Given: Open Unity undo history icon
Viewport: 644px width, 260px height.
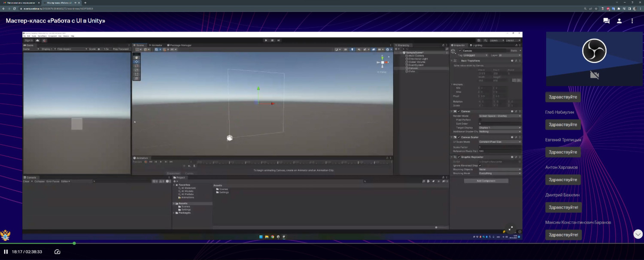Looking at the screenshot, I should (479, 40).
